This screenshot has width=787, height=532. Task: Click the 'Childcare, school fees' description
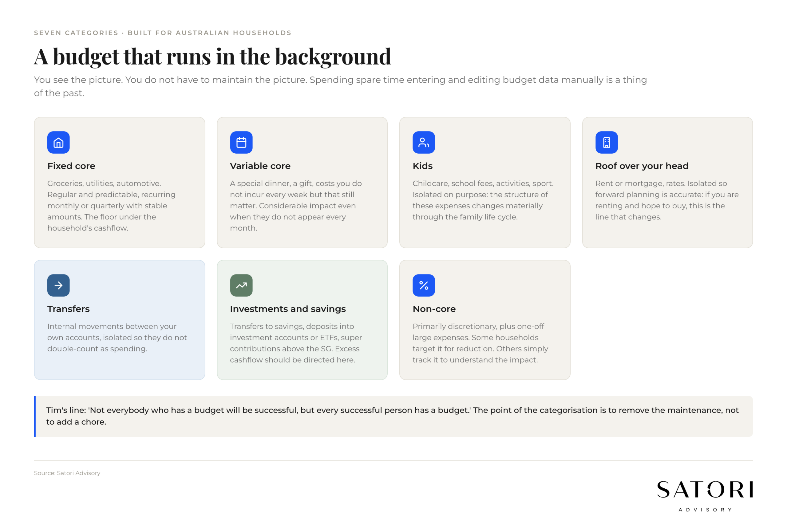point(483,200)
